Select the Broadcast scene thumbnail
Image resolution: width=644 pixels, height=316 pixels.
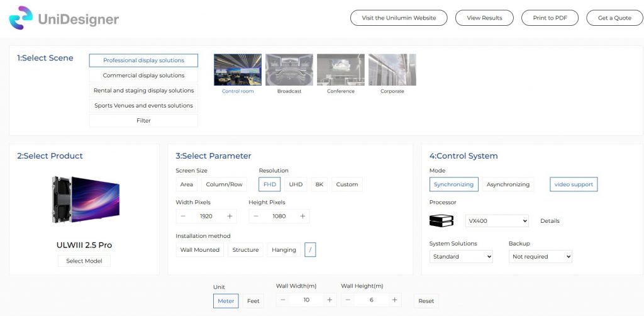289,70
